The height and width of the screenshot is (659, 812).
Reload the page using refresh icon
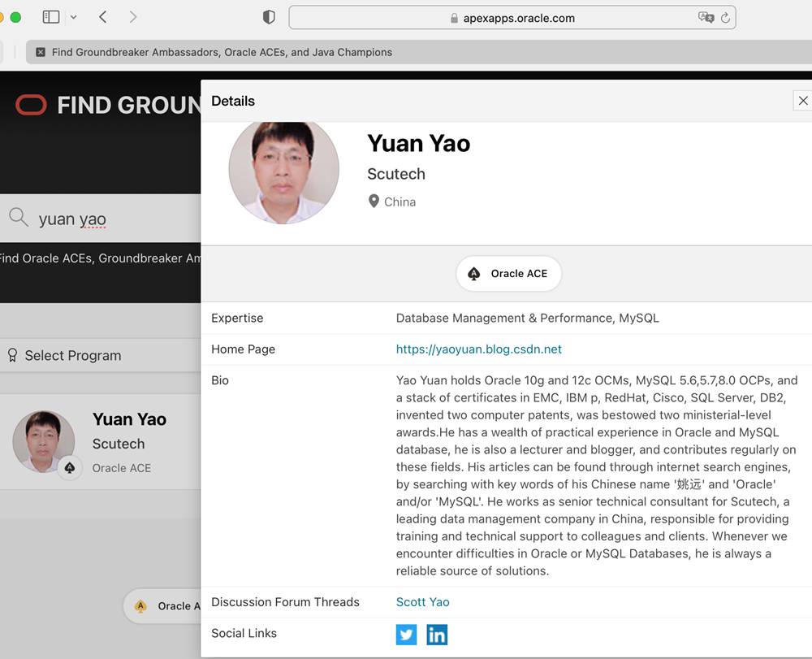click(x=725, y=17)
